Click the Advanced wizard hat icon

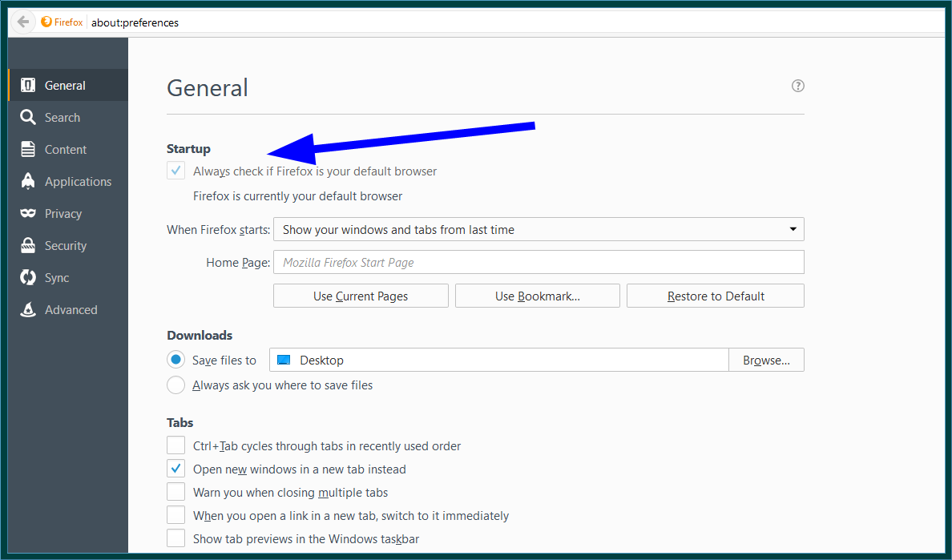28,309
